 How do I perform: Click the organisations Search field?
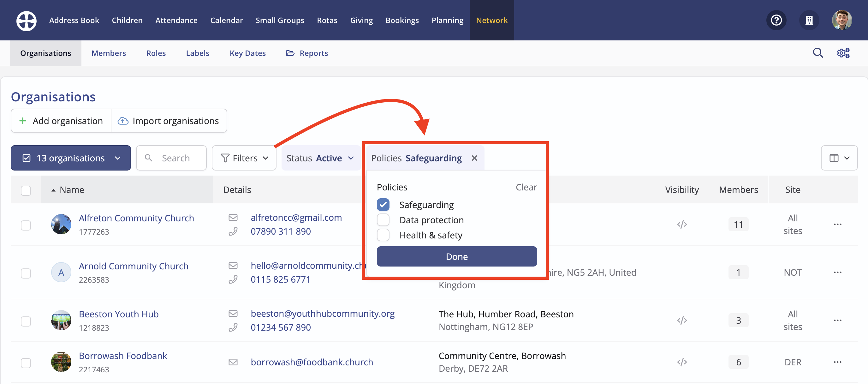(x=171, y=158)
